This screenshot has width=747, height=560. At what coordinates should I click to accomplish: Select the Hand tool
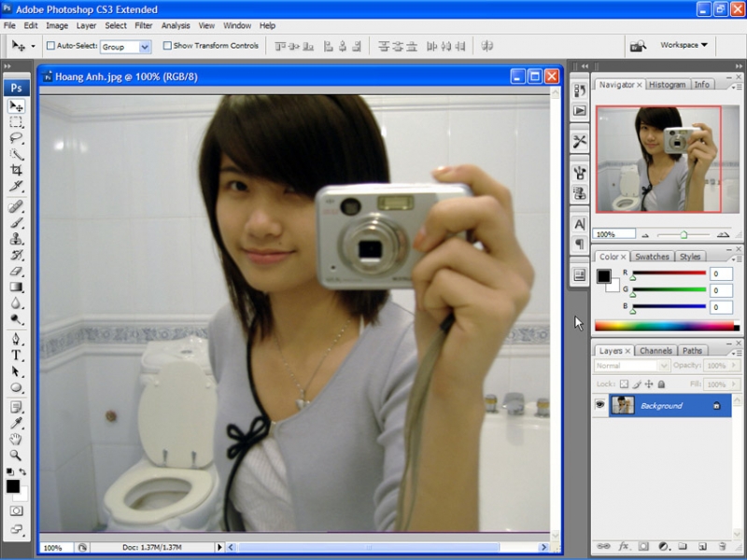[x=16, y=439]
